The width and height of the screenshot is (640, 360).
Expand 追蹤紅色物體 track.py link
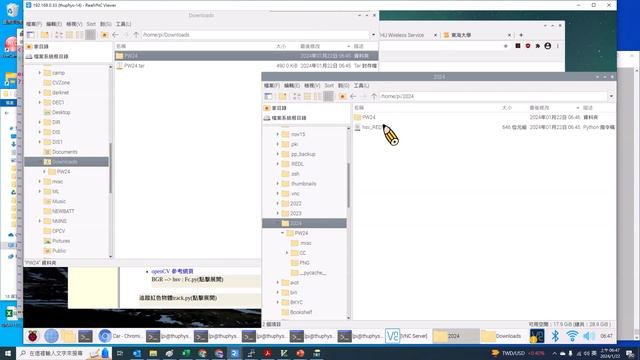178,298
